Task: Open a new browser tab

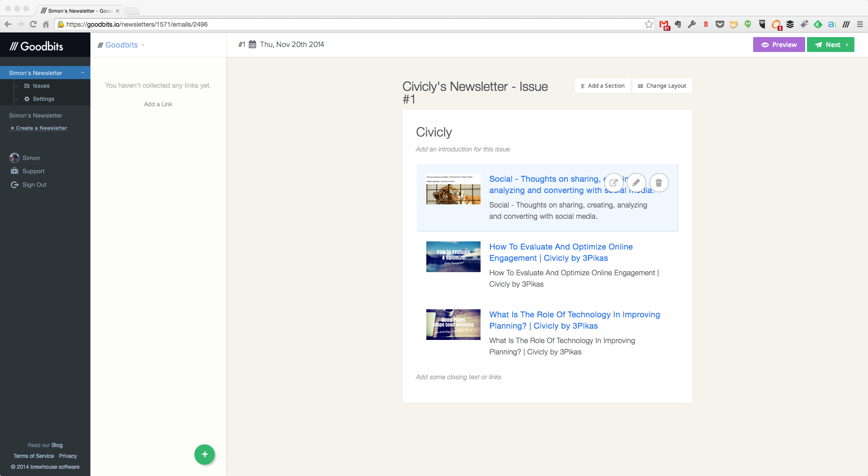Action: 132,11
